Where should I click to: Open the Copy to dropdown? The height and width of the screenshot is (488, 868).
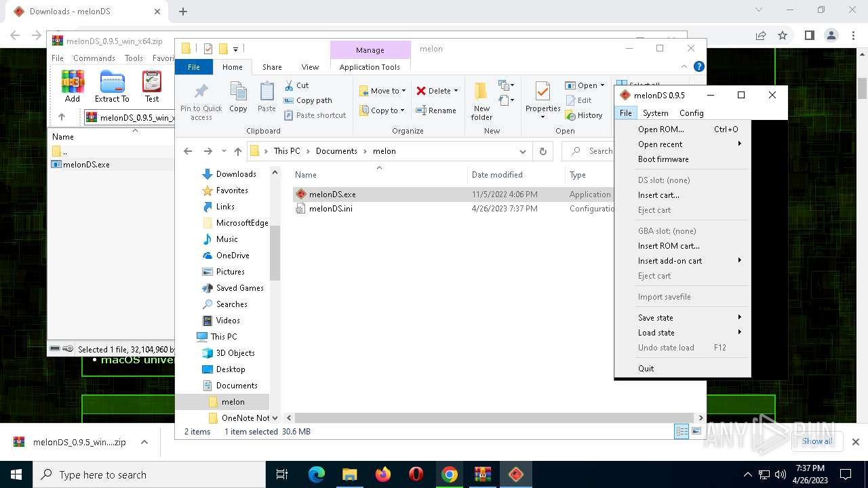coord(382,110)
